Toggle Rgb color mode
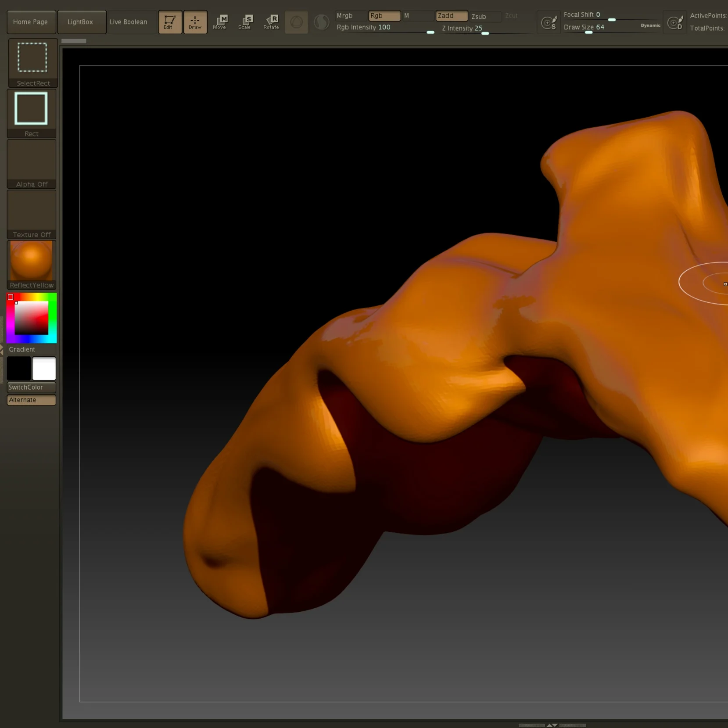 [x=384, y=16]
